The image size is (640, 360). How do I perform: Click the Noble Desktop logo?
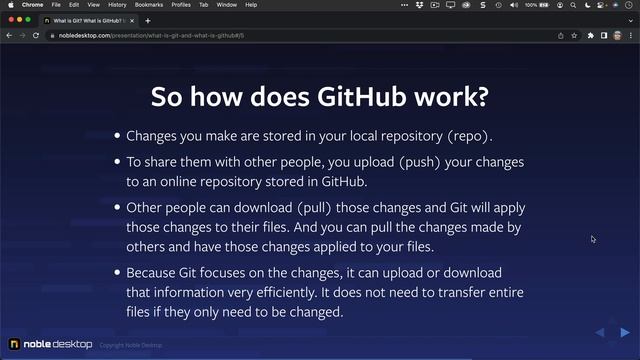tap(50, 344)
